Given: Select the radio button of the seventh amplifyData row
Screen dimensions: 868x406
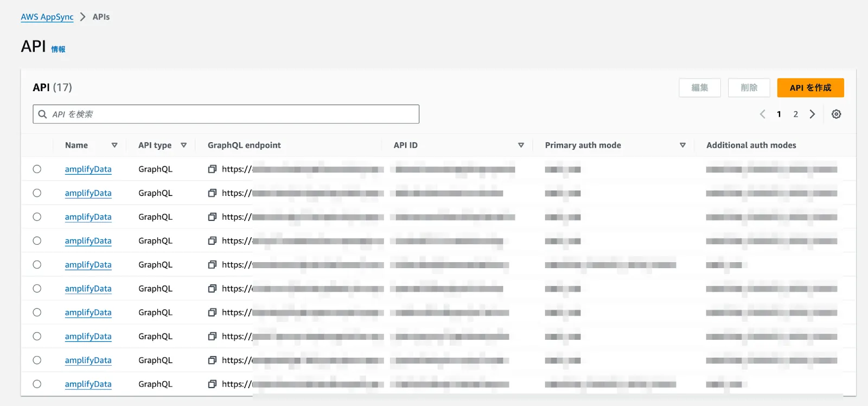Looking at the screenshot, I should pyautogui.click(x=37, y=312).
